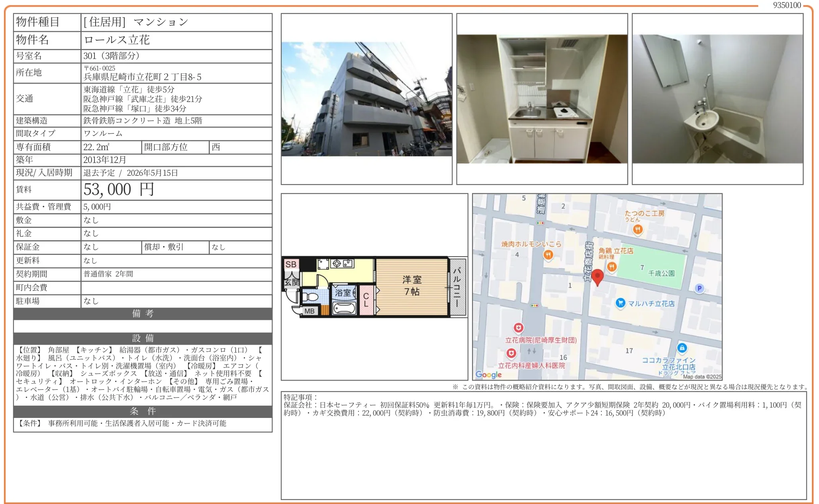Click the red location pin on map

pos(597,276)
